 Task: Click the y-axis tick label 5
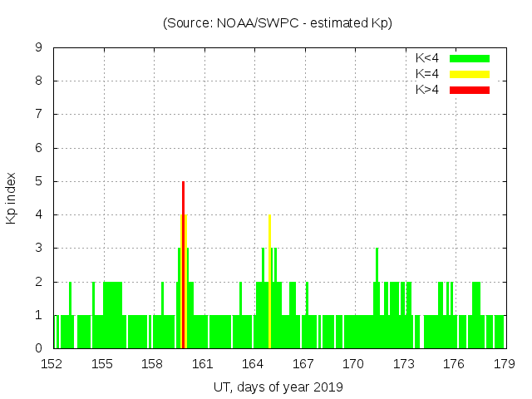point(39,181)
